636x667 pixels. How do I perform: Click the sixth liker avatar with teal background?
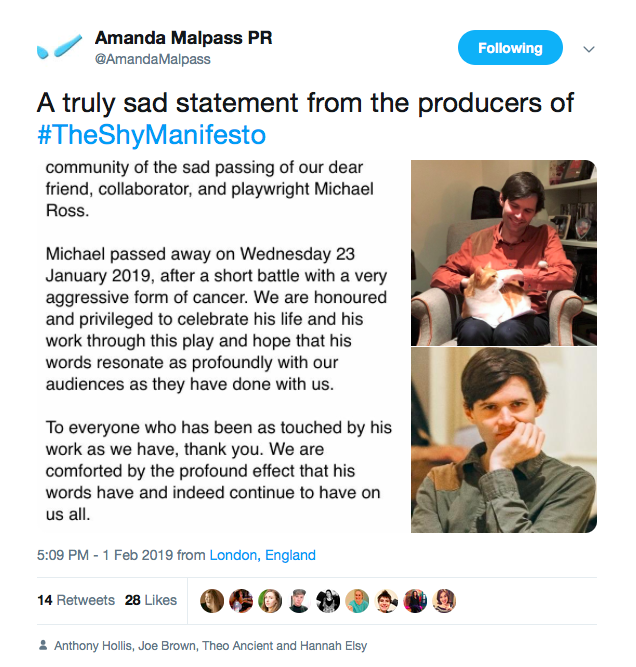point(357,600)
